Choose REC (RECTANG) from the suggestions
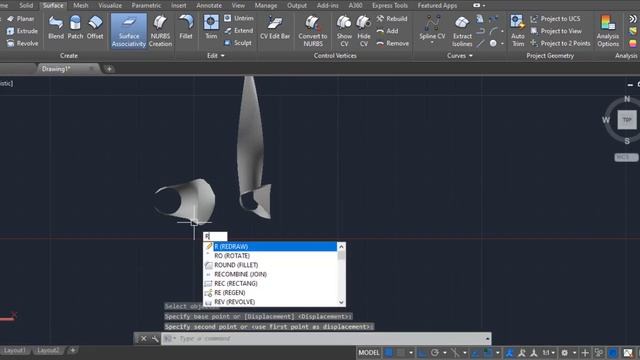 (270, 284)
